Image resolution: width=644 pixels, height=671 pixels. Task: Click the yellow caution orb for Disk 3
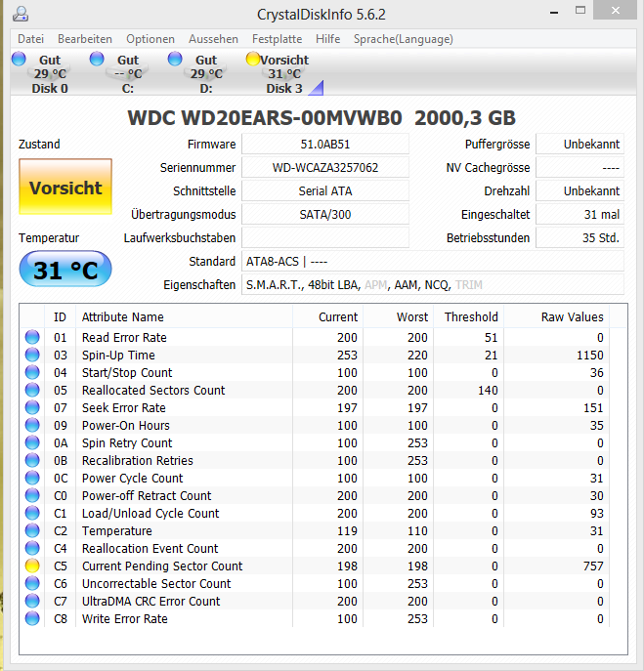(x=253, y=59)
